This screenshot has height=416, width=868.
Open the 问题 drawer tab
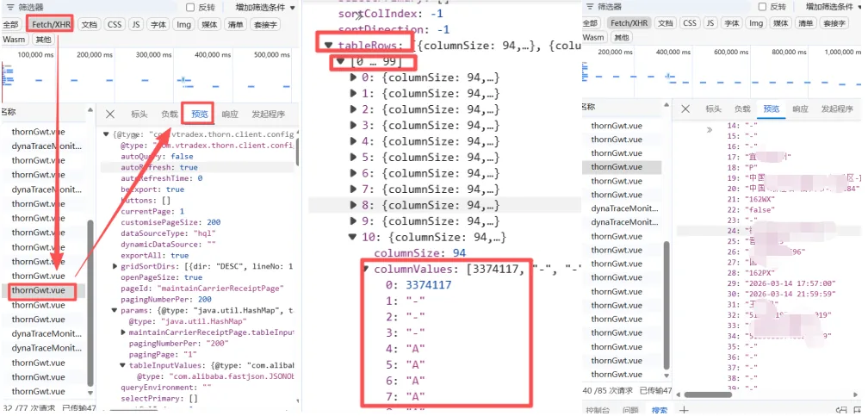click(x=630, y=410)
